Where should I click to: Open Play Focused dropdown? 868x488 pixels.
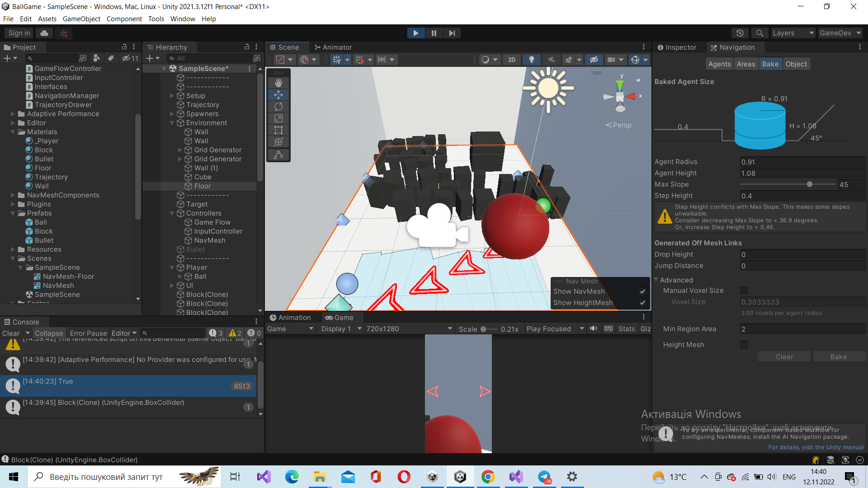[x=555, y=329]
